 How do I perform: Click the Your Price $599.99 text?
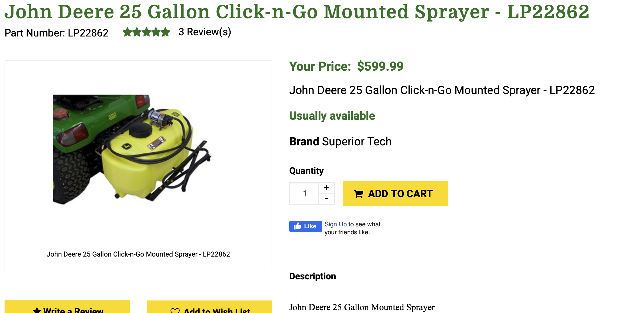pos(346,66)
